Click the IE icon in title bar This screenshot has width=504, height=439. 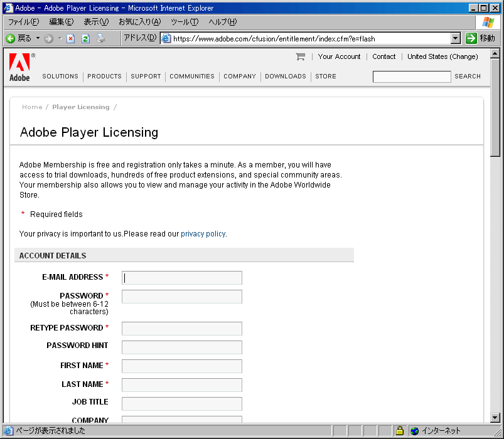pos(8,8)
